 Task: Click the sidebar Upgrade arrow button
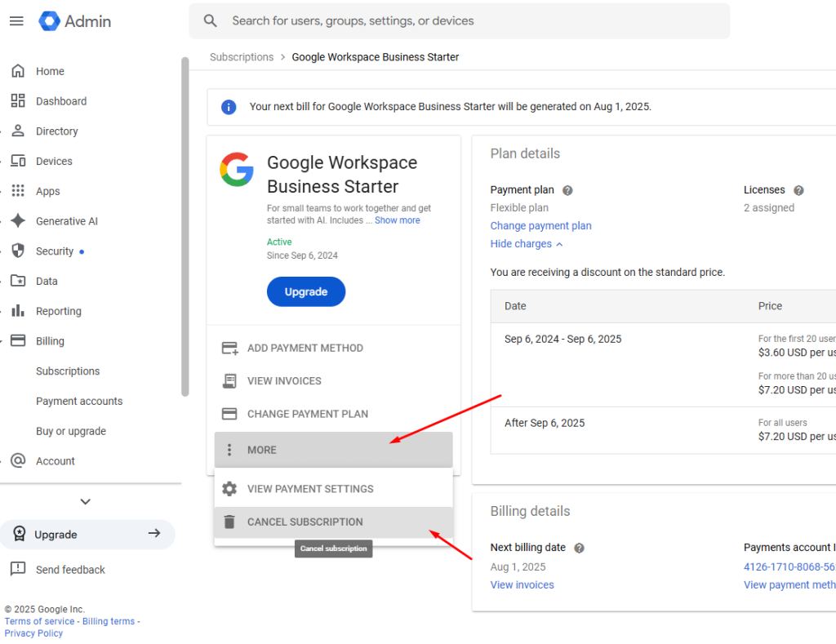154,533
